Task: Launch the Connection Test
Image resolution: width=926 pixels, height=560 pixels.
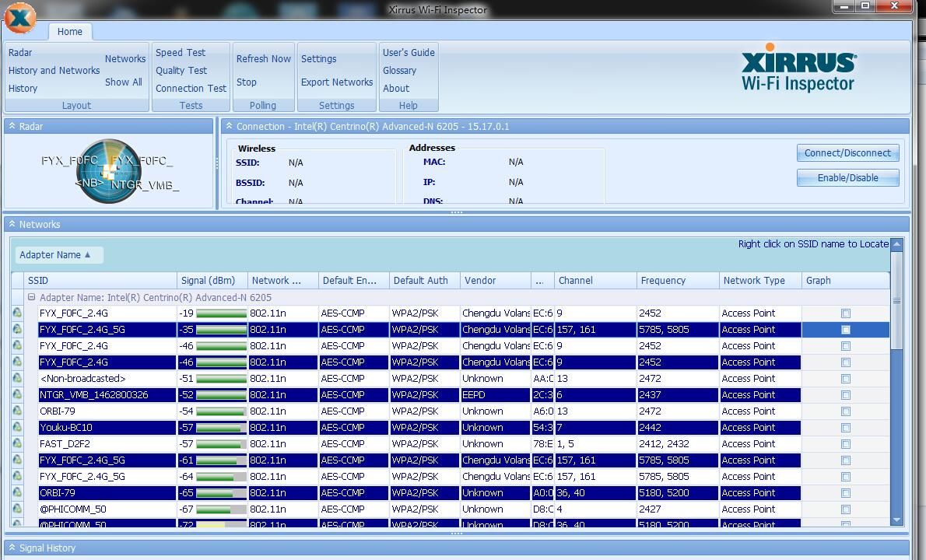Action: (x=191, y=88)
